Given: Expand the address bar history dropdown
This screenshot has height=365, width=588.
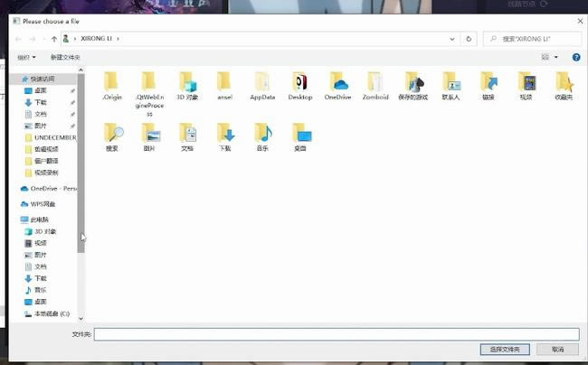Looking at the screenshot, I should (x=452, y=39).
